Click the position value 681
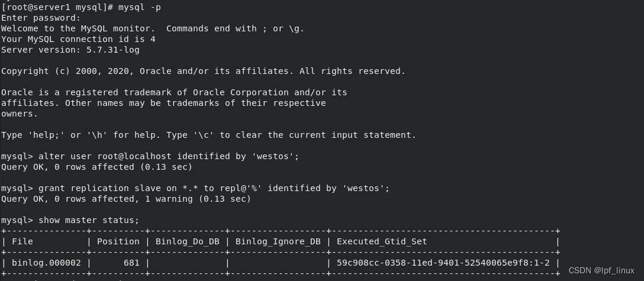The height and width of the screenshot is (281, 644). tap(131, 263)
